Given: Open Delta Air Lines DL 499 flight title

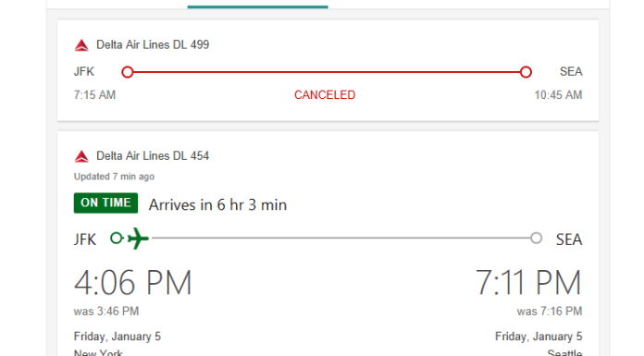Looking at the screenshot, I should 153,44.
